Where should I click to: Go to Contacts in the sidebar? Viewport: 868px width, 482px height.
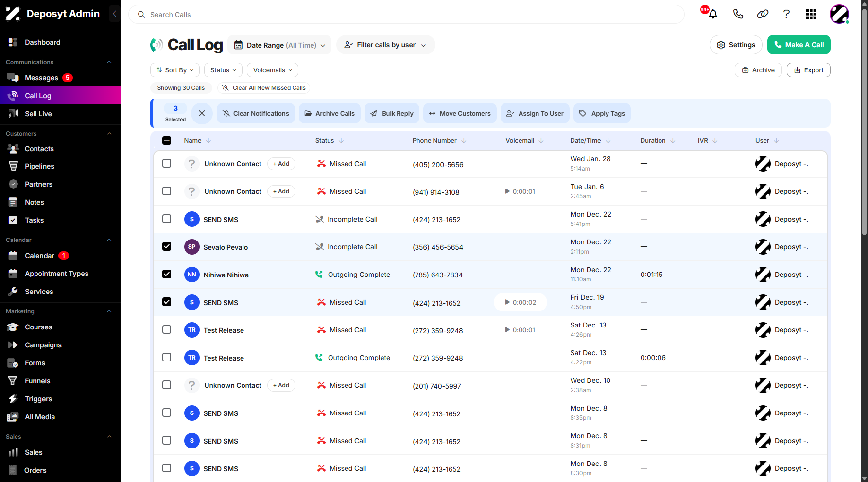(60, 149)
